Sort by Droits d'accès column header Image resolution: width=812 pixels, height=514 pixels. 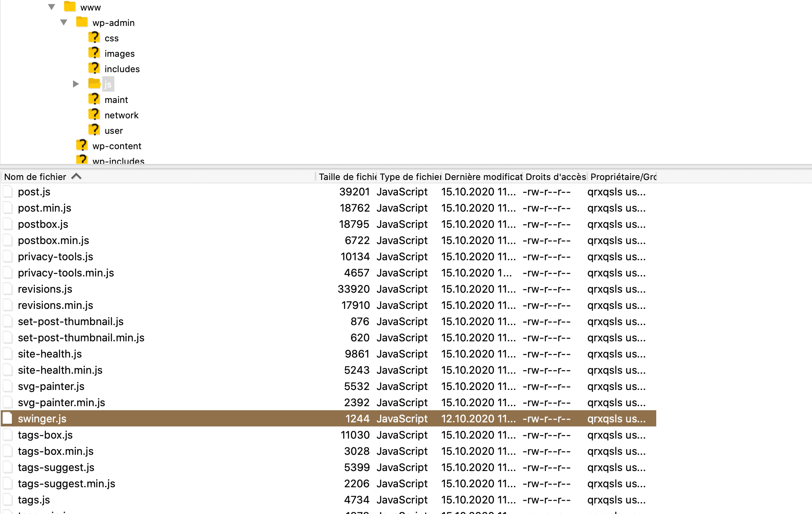[x=555, y=177]
